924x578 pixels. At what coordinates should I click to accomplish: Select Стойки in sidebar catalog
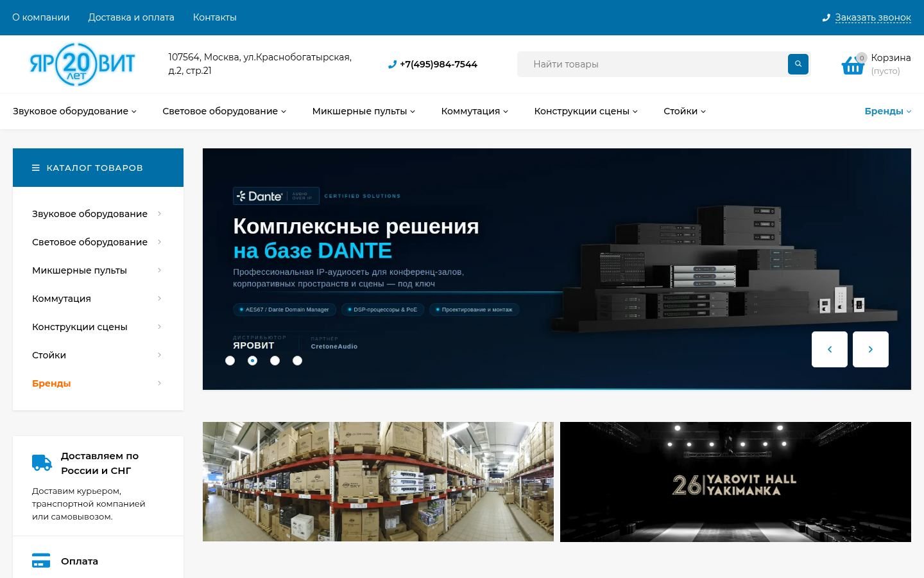[x=49, y=355]
